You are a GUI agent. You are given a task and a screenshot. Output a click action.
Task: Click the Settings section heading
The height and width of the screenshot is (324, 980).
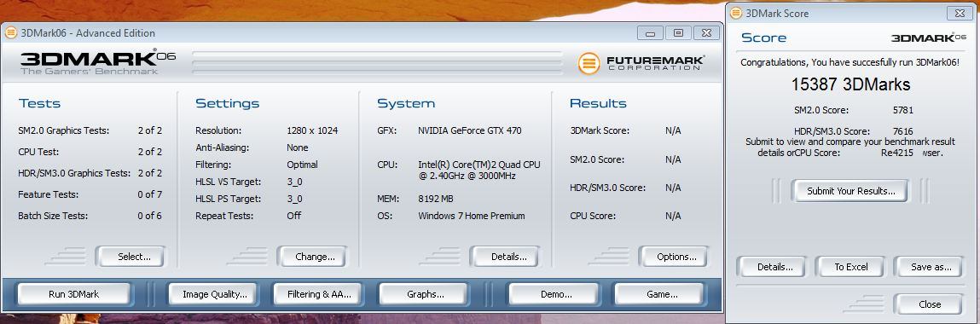tap(227, 104)
